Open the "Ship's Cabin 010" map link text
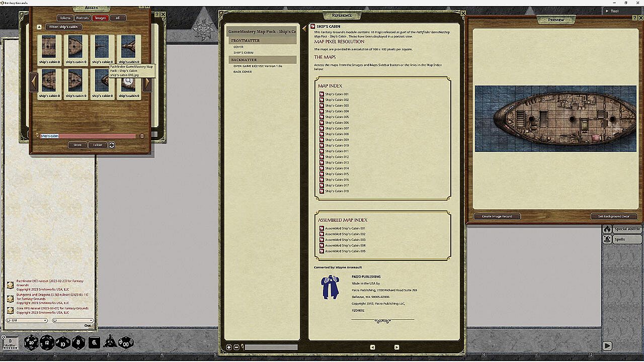This screenshot has width=644, height=362. coord(337,145)
